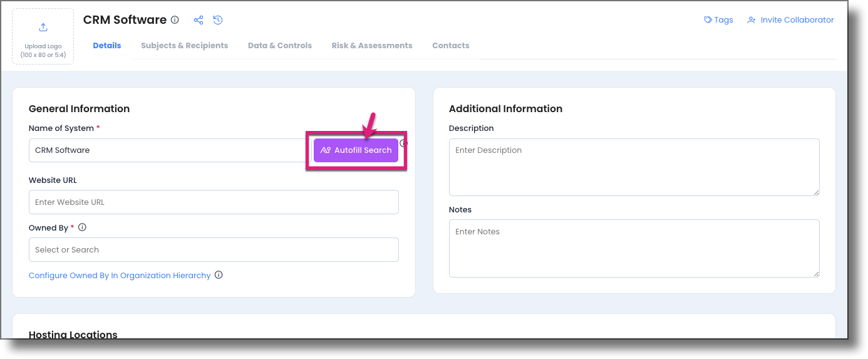Focus the Website URL field
The width and height of the screenshot is (868, 359).
pos(214,202)
